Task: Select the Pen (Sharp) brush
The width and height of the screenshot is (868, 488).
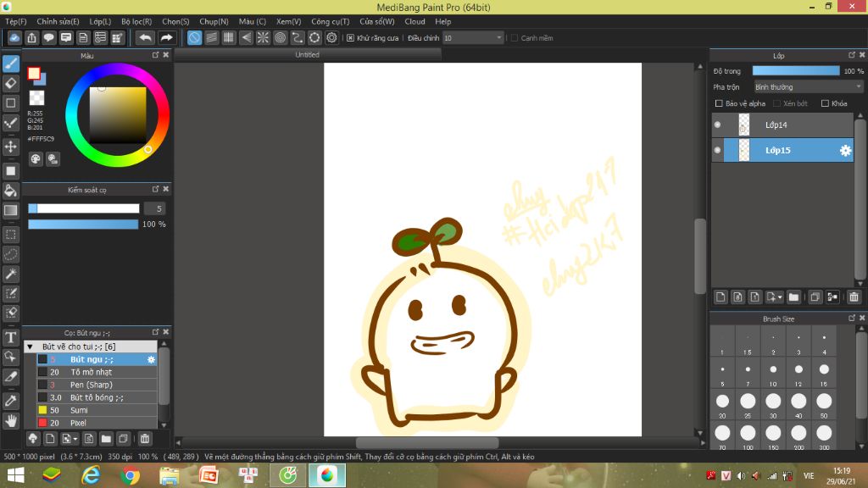Action: (97, 385)
